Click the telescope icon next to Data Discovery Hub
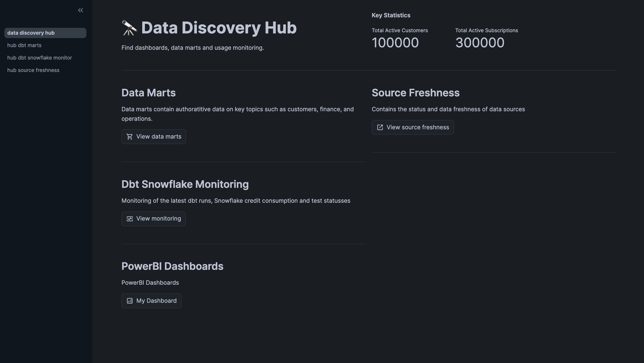The width and height of the screenshot is (644, 363). pyautogui.click(x=129, y=28)
